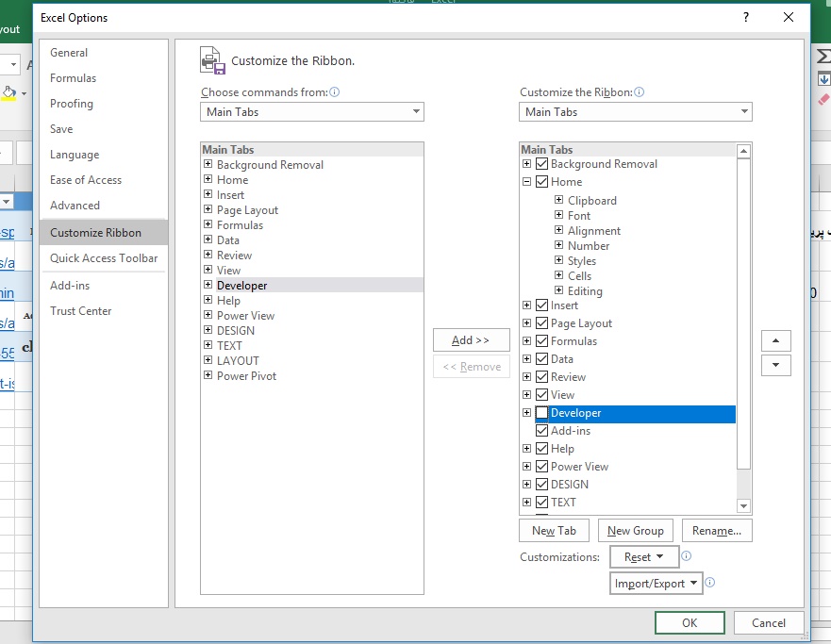Click the info icon next to Reset
Screen dimensions: 831x644
(687, 556)
